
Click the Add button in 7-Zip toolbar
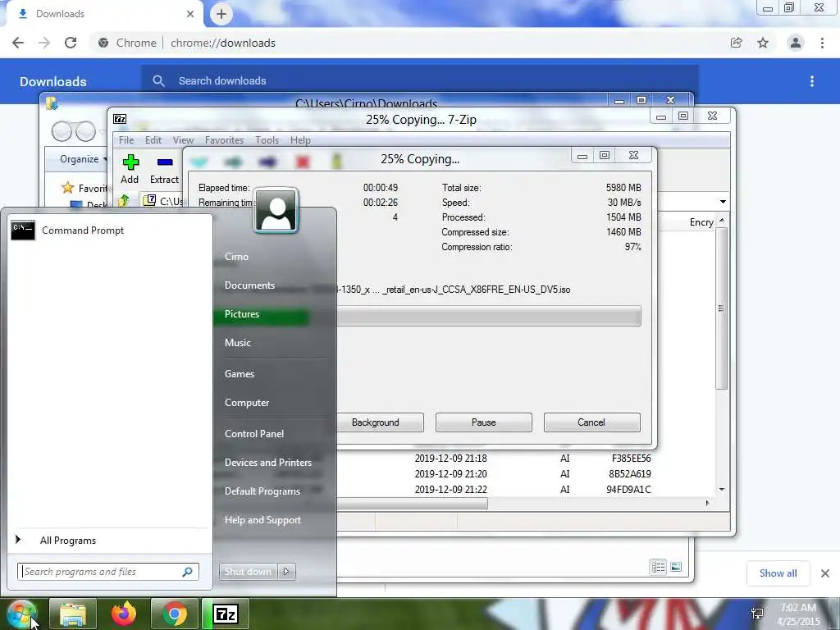coord(130,169)
